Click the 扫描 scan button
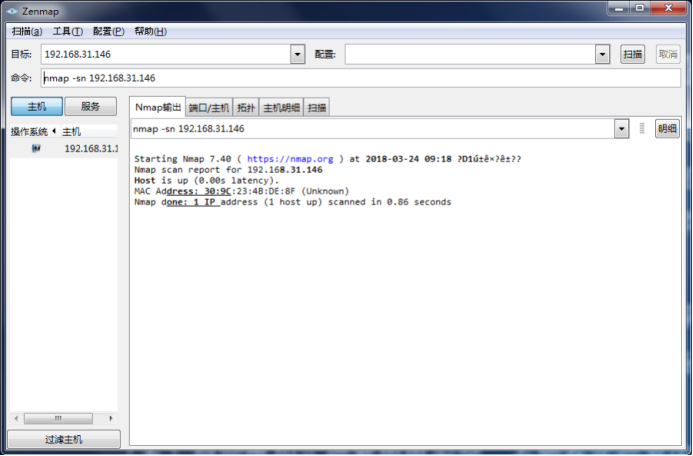693x456 pixels. click(x=632, y=54)
